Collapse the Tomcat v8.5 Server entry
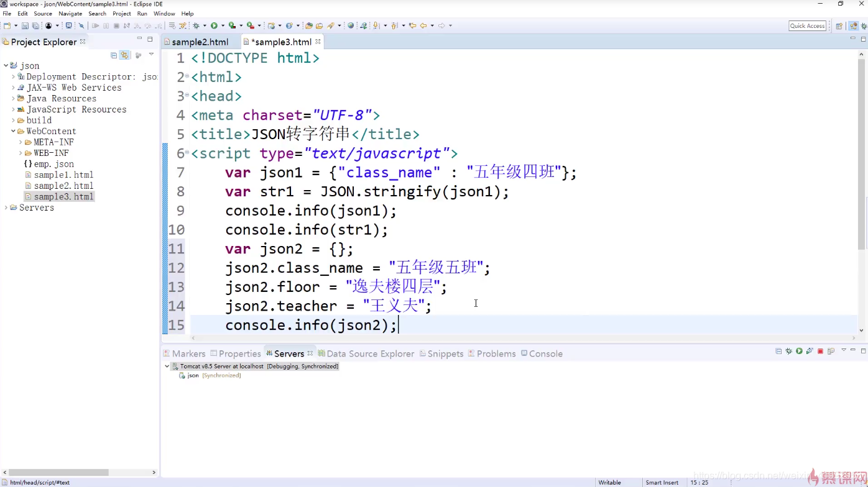This screenshot has width=868, height=487. [167, 366]
